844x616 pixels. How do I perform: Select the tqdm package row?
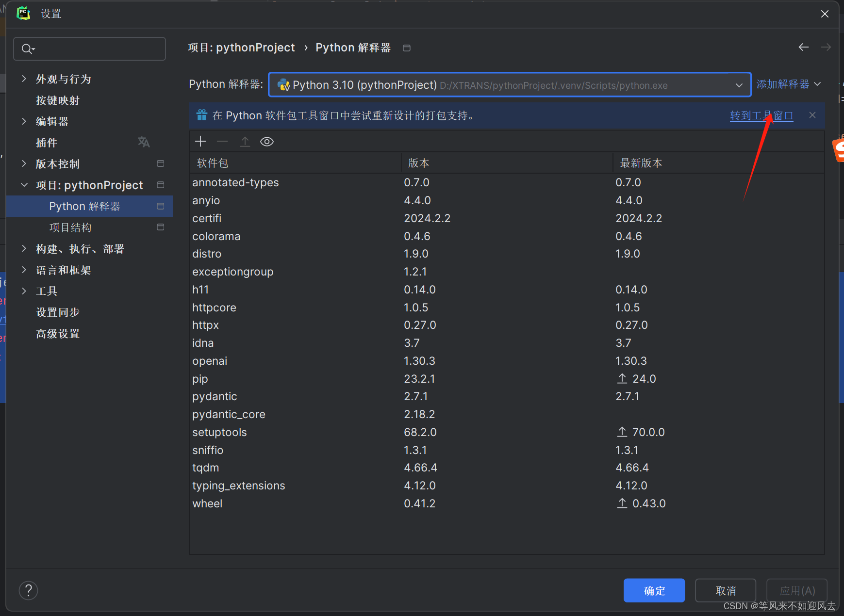[x=507, y=468]
